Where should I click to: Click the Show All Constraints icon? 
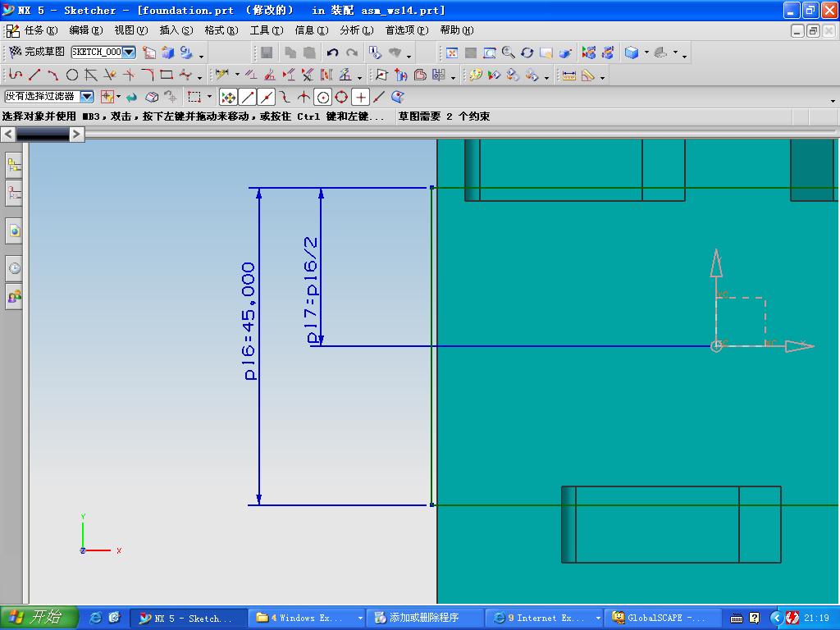pos(289,75)
